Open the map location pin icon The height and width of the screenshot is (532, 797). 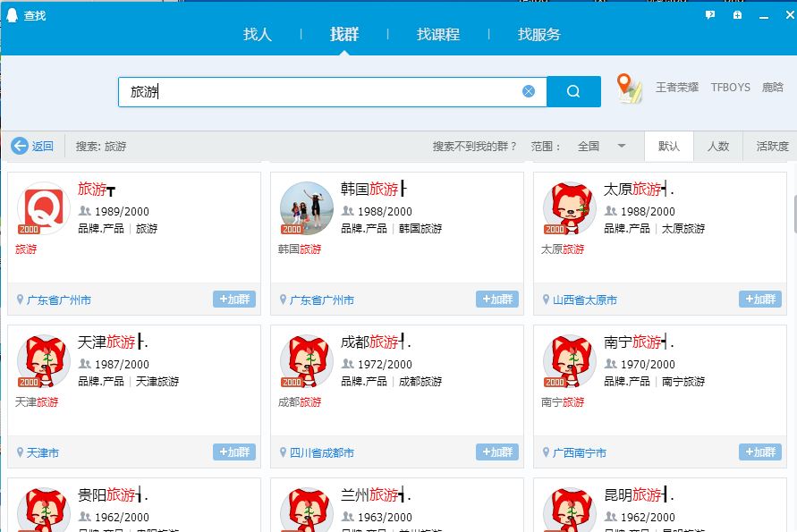click(x=629, y=89)
